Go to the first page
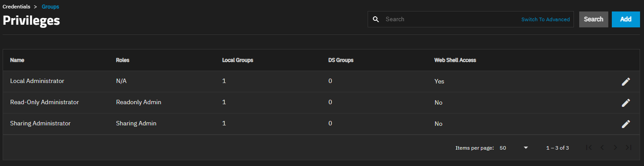Screen dimensions: 644x166 tap(589, 147)
